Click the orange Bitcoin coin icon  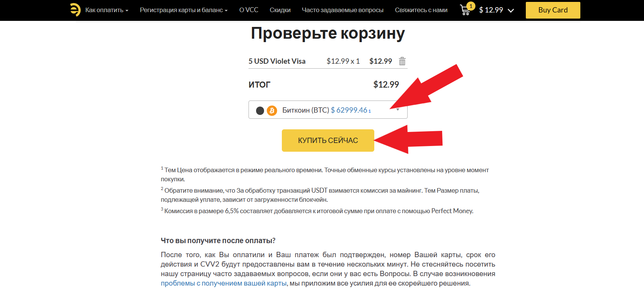(272, 110)
